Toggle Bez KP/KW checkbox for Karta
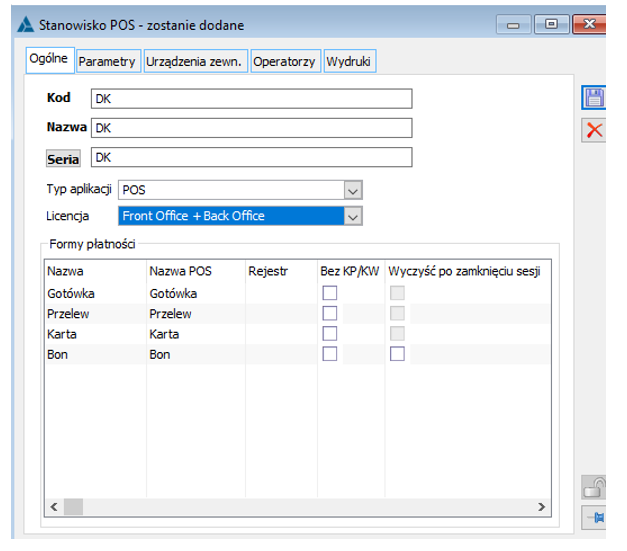The image size is (627, 551). click(x=329, y=333)
